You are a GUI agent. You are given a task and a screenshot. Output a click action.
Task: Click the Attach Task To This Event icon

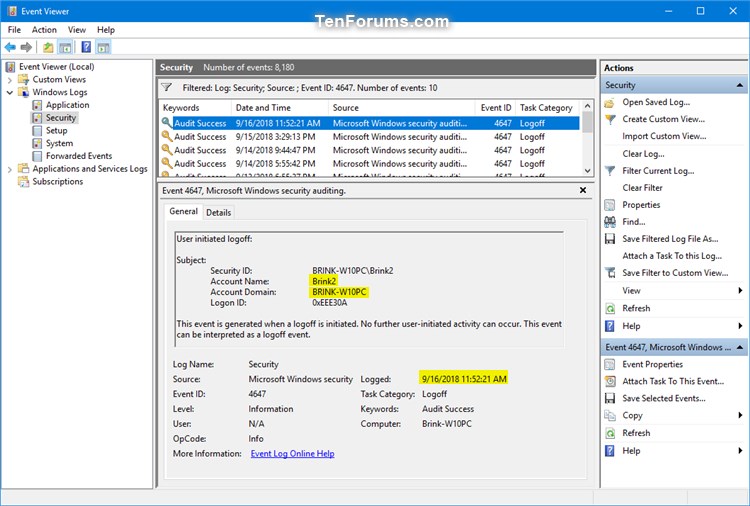[x=610, y=381]
